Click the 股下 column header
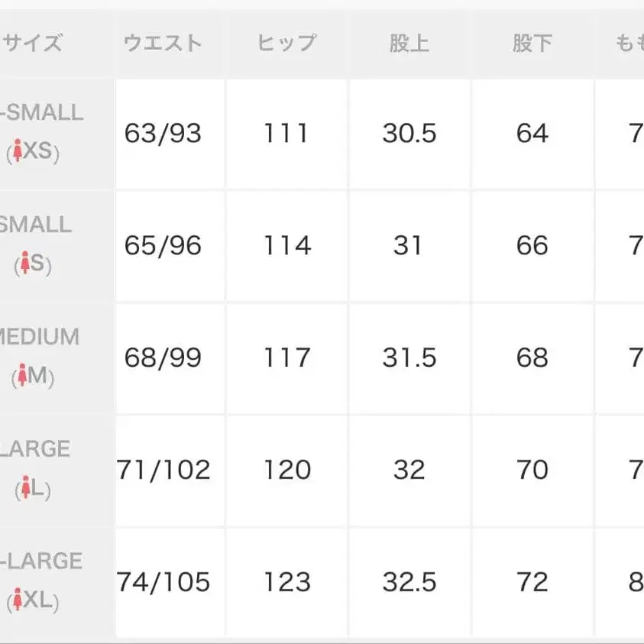 click(532, 44)
